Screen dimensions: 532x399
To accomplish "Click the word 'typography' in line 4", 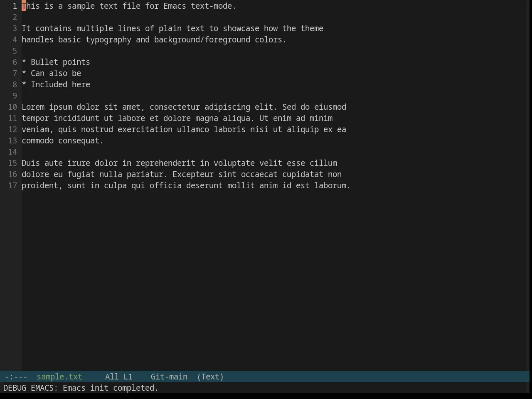I will click(x=108, y=39).
